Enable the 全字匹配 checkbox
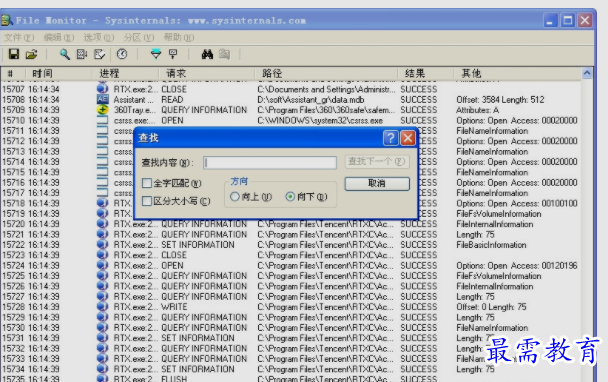The image size is (608, 382). pos(147,183)
